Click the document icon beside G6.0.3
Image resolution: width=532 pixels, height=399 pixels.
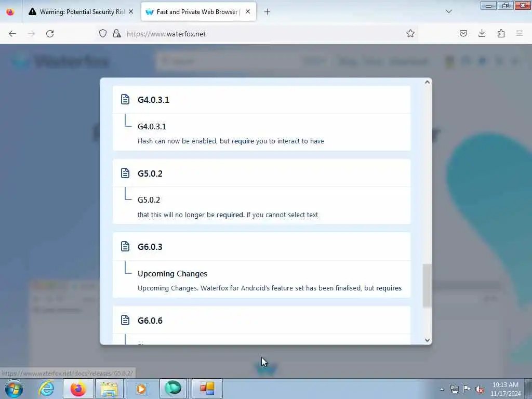click(125, 246)
